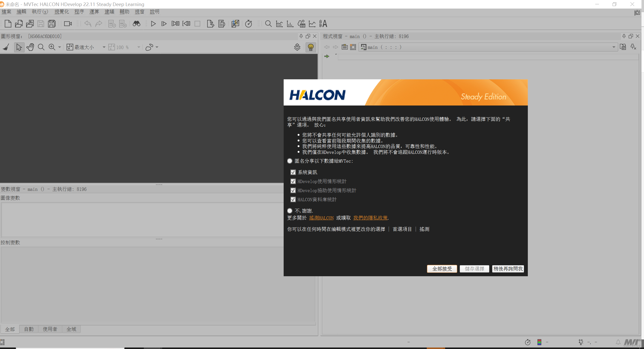
Task: Expand the zoom-in tool dropdown arrow
Action: point(60,47)
